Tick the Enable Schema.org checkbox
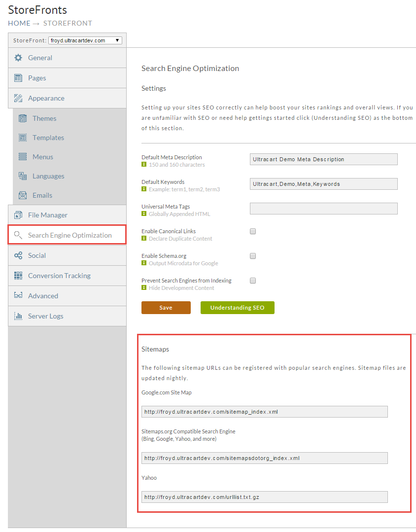416x532 pixels. point(253,256)
